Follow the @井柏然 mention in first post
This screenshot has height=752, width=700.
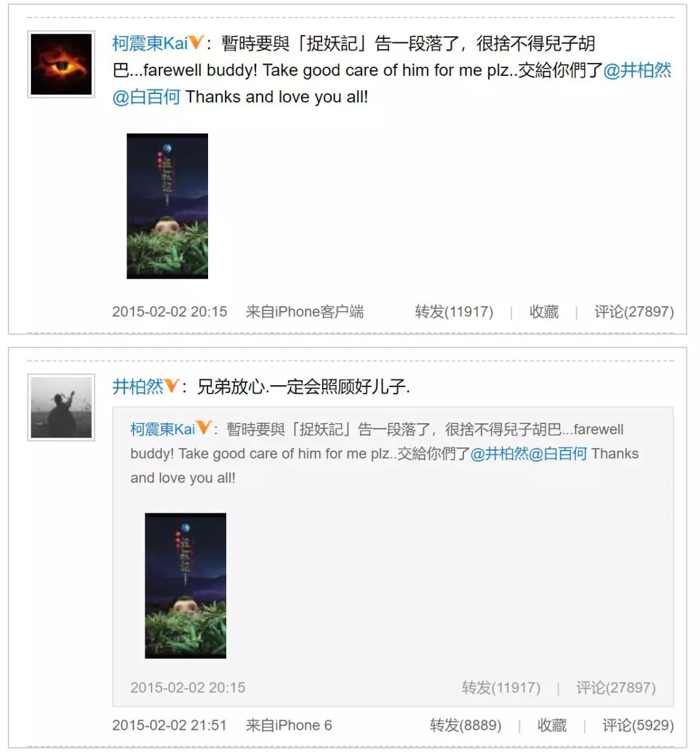point(637,71)
